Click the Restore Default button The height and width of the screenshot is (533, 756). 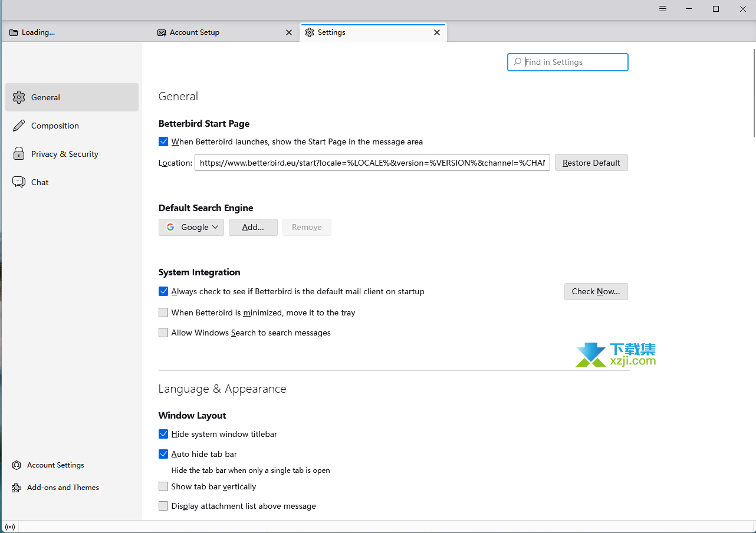591,163
